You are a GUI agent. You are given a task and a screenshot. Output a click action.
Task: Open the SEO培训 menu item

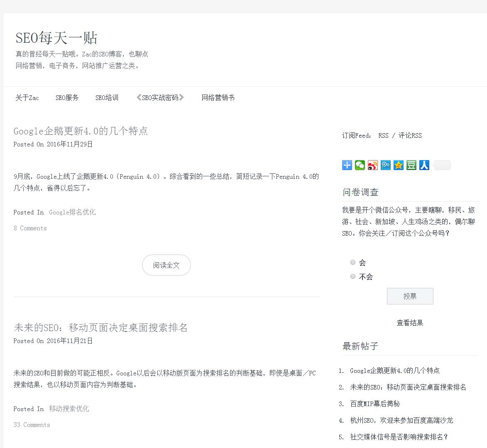point(107,98)
